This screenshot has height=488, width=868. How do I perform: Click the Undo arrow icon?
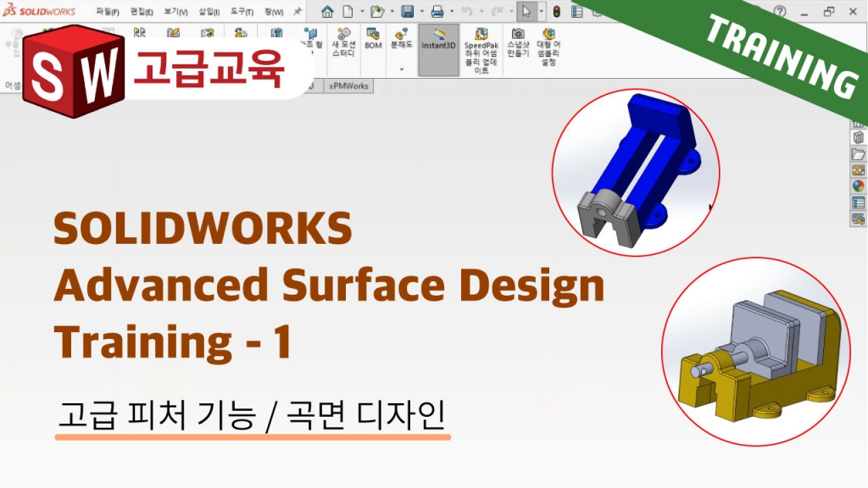coord(467,11)
